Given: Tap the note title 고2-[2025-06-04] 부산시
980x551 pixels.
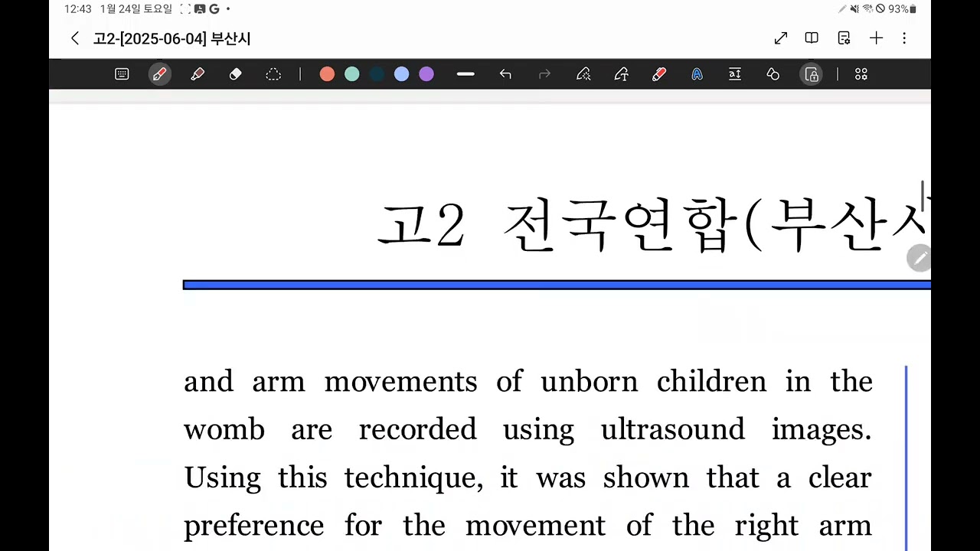Looking at the screenshot, I should tap(172, 39).
